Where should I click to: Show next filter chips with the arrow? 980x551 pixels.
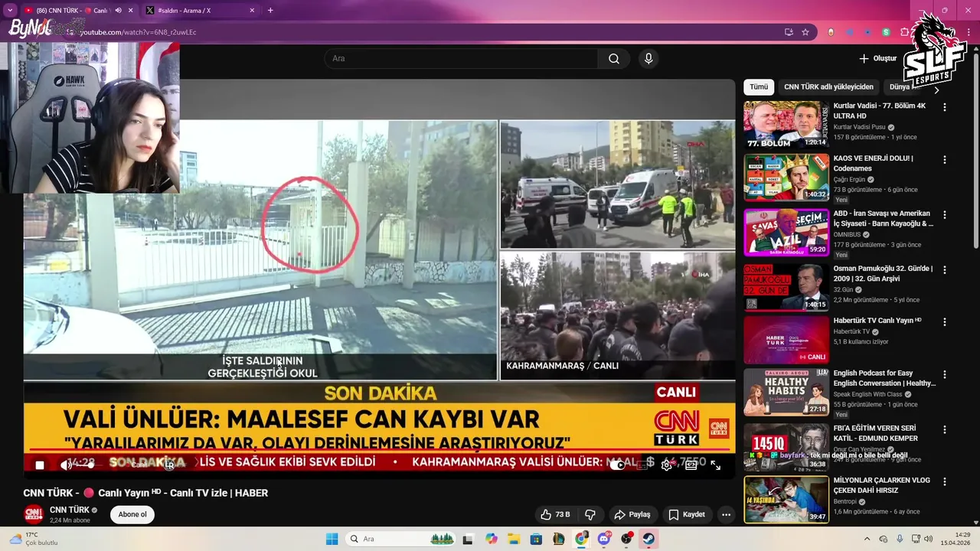coord(936,90)
